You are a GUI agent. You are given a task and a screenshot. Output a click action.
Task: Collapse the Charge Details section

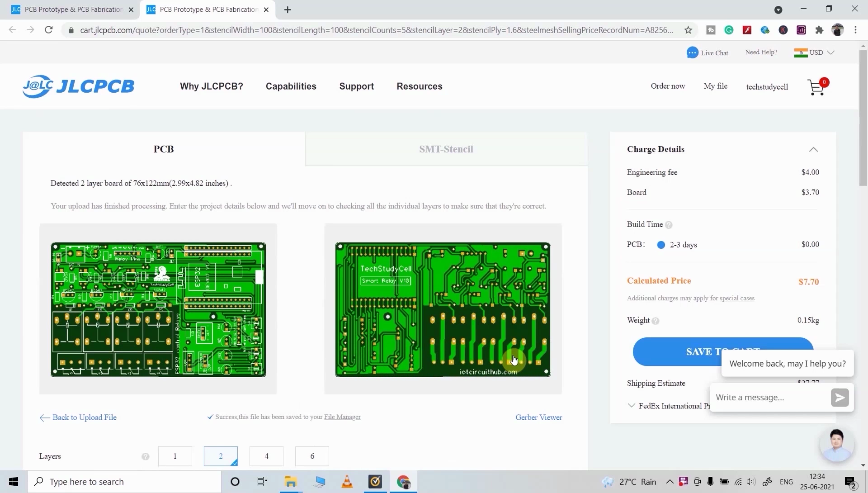pyautogui.click(x=813, y=149)
